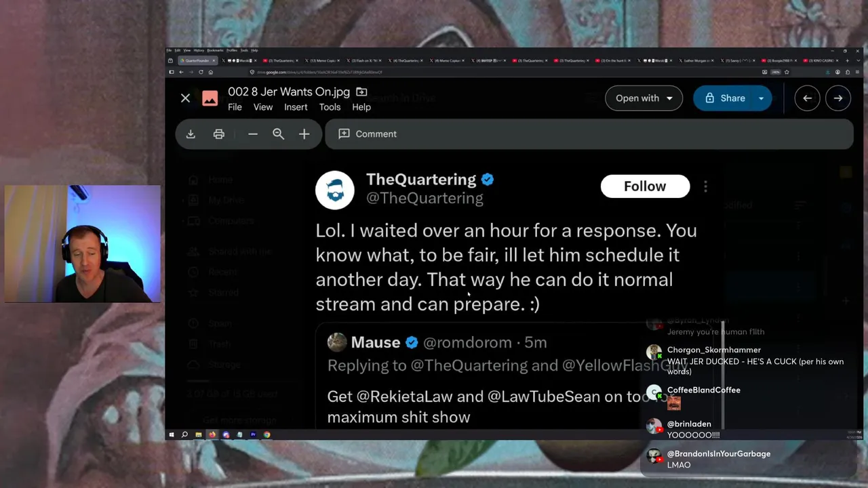This screenshot has height=488, width=868.
Task: Go to the previous file arrow
Action: (x=807, y=98)
